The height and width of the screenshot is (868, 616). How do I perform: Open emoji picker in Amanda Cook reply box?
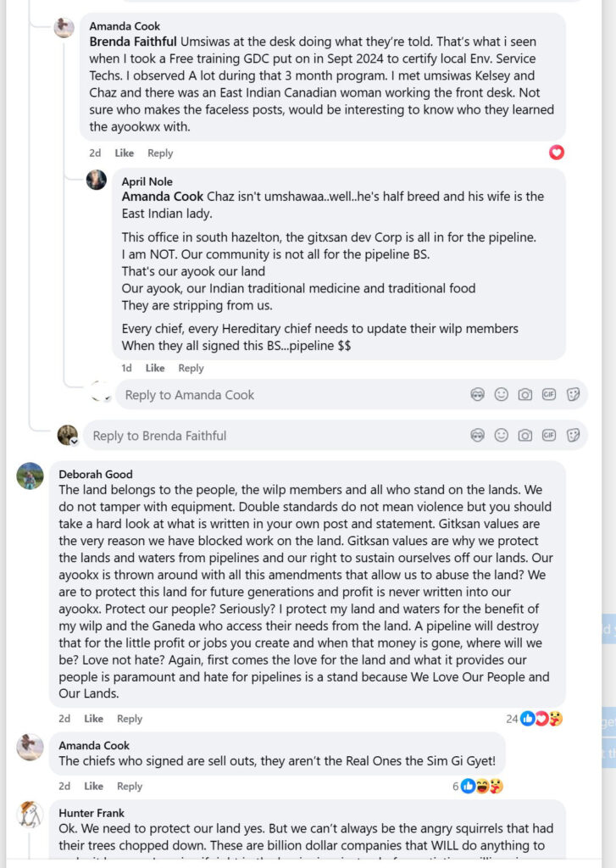pyautogui.click(x=502, y=394)
